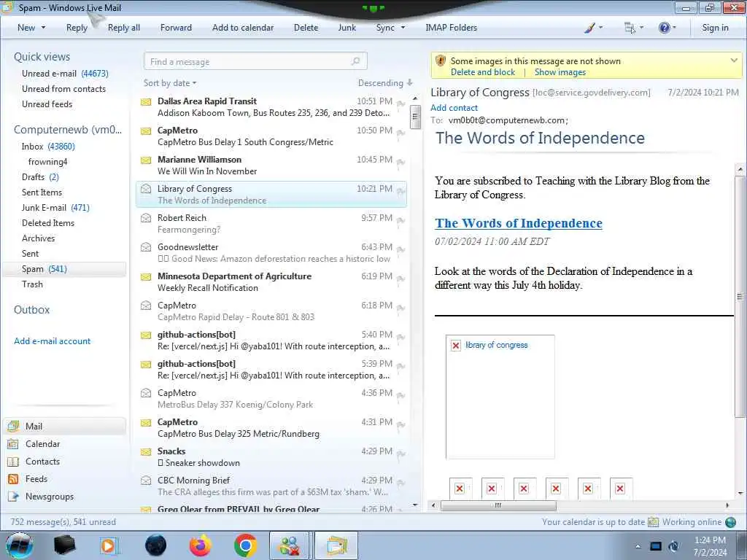Click envelope icon for Minnesota Department of Agriculture

[146, 276]
